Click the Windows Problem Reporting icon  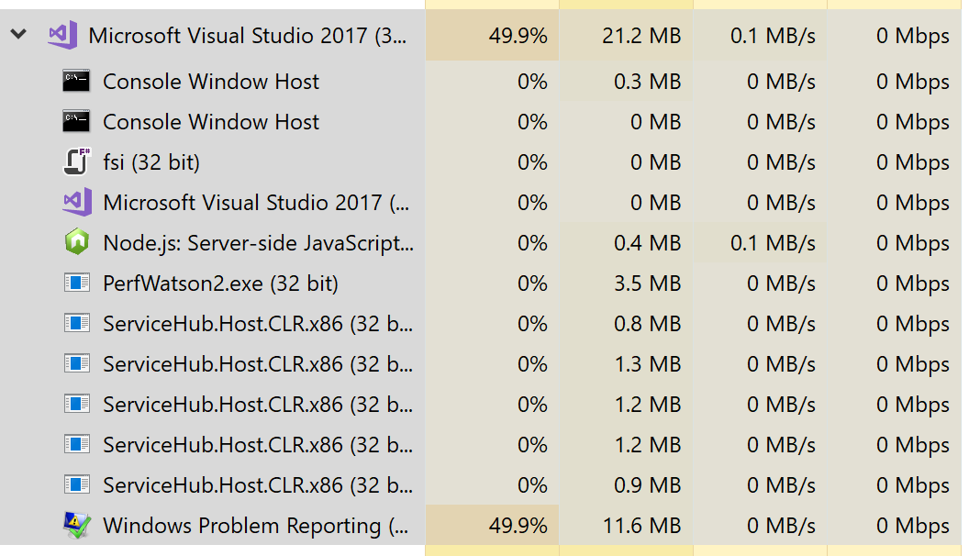point(76,525)
